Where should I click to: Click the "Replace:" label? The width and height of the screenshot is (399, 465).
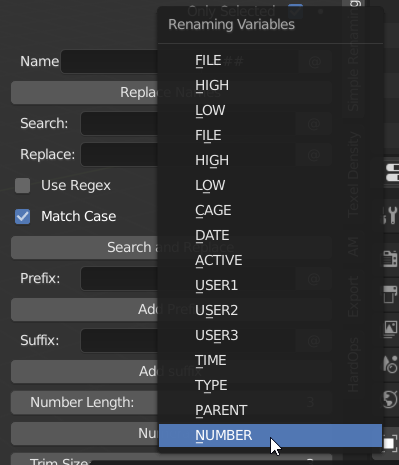(x=48, y=154)
